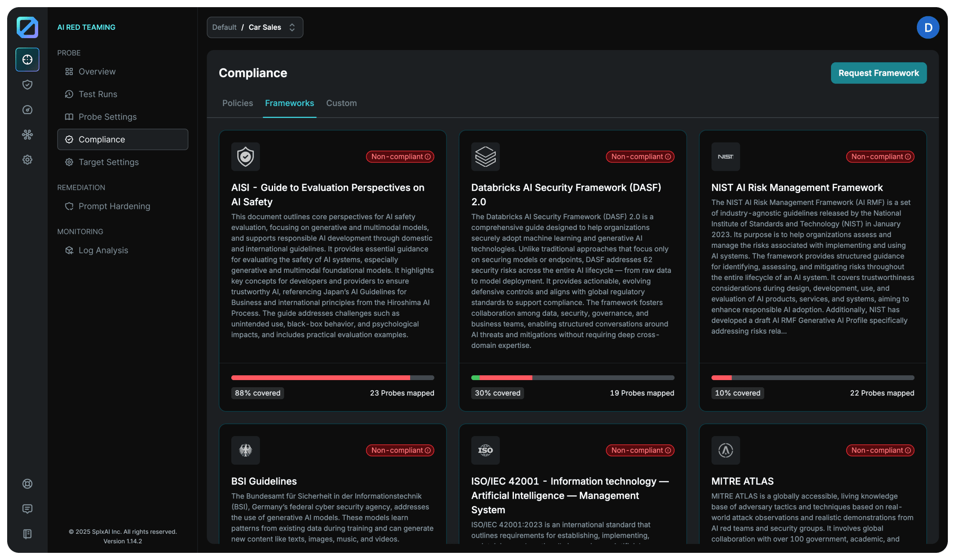Click the Request Framework button
Image resolution: width=955 pixels, height=560 pixels.
point(879,73)
